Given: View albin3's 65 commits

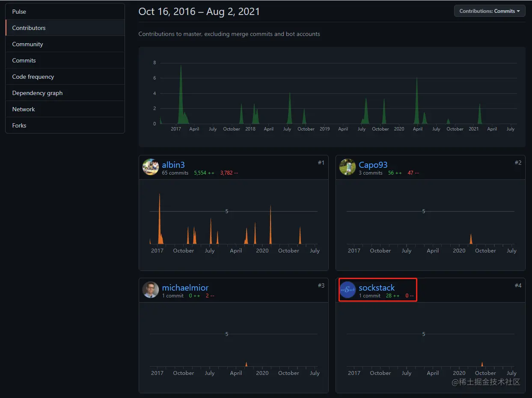Looking at the screenshot, I should pyautogui.click(x=175, y=173).
